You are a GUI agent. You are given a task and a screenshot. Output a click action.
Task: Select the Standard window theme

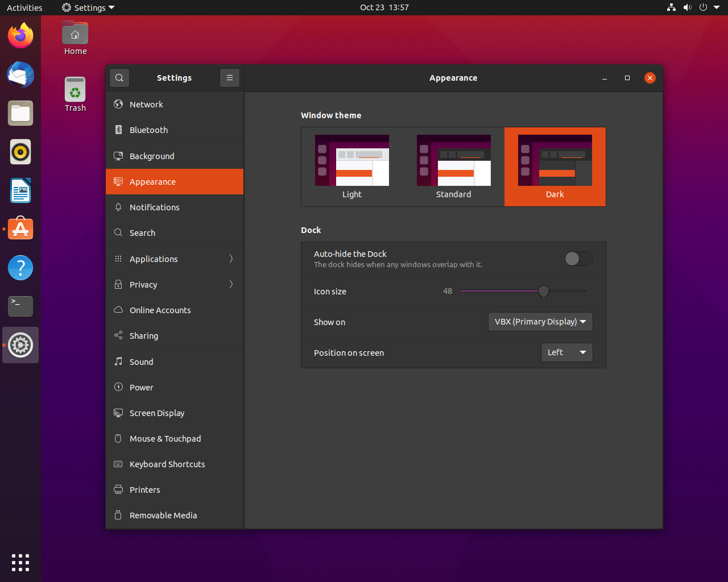coord(453,167)
